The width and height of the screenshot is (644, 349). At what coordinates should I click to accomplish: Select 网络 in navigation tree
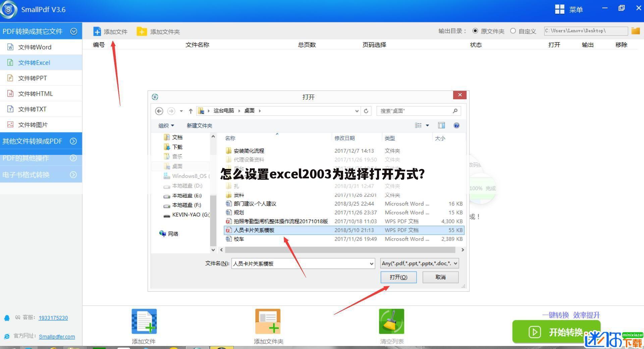169,234
